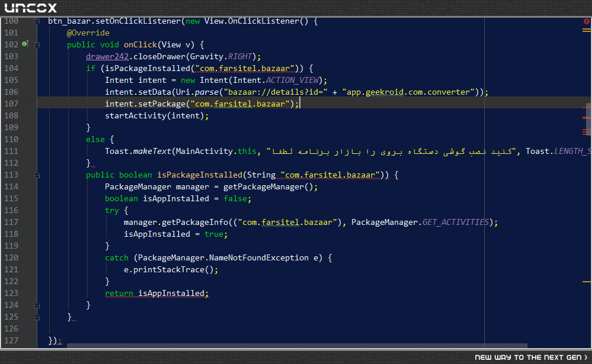592x364 pixels.
Task: Click 'onClick' method name on line 102
Action: click(x=140, y=44)
